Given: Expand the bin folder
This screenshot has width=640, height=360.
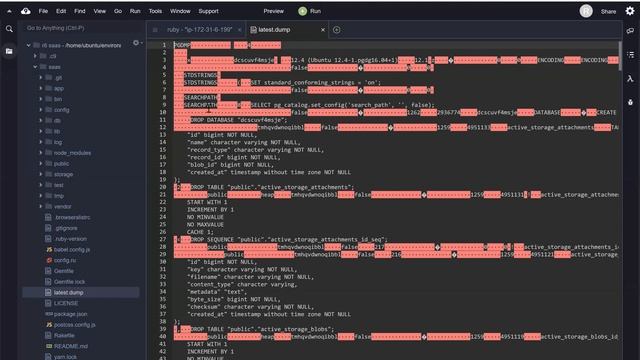Looking at the screenshot, I should coord(41,99).
